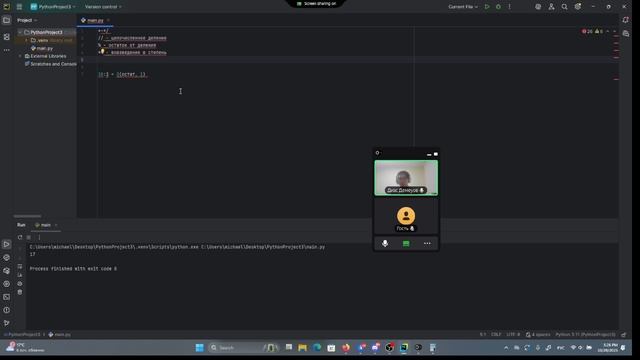Print the Run console output
The height and width of the screenshot is (360, 640).
(20, 284)
